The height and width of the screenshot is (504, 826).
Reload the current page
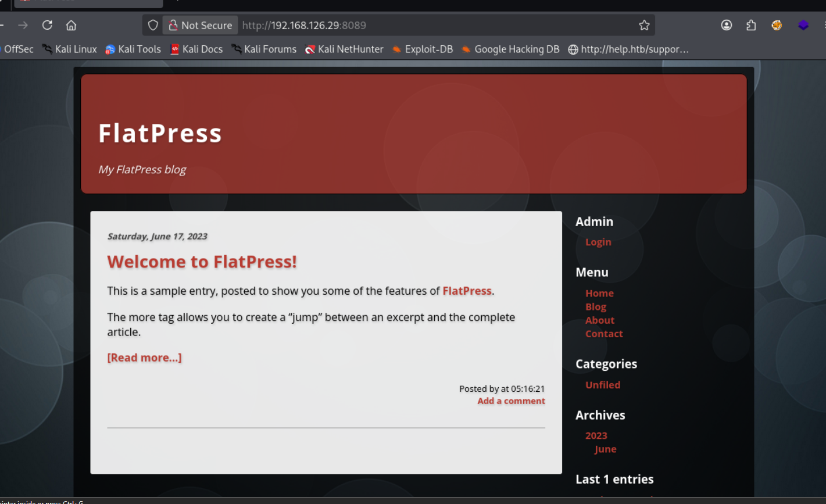(x=48, y=25)
